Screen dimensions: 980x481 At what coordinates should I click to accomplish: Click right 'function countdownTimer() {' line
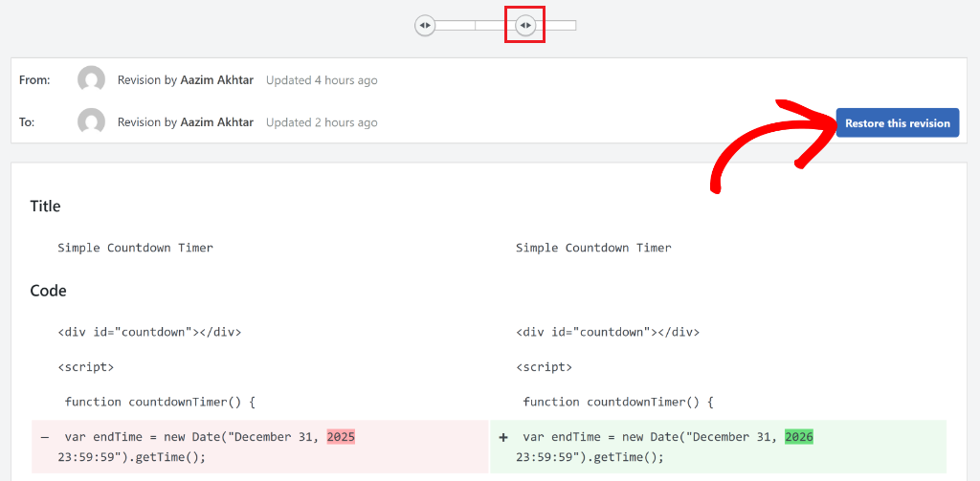(619, 403)
